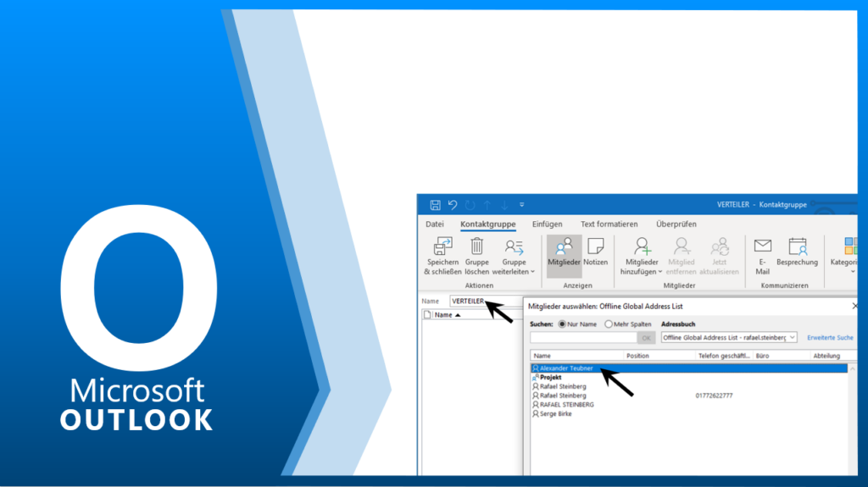
Task: Open the Text formatieren tab
Action: (x=609, y=224)
